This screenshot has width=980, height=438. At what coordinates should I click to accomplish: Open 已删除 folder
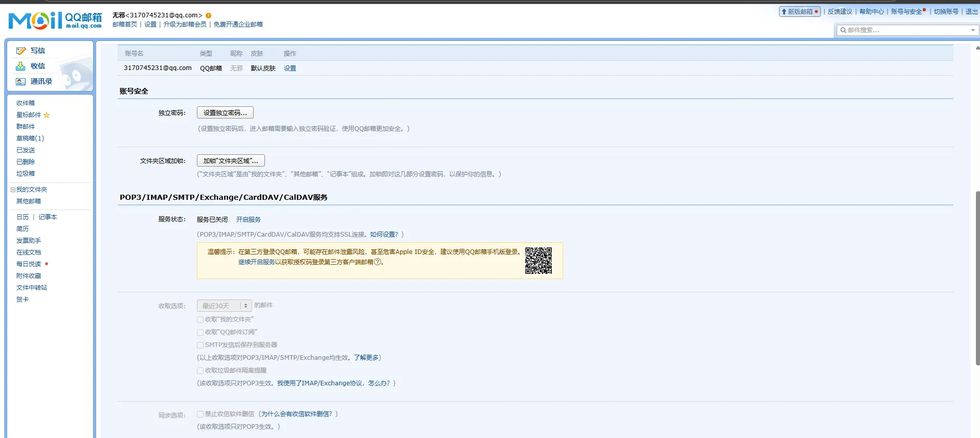pos(26,162)
